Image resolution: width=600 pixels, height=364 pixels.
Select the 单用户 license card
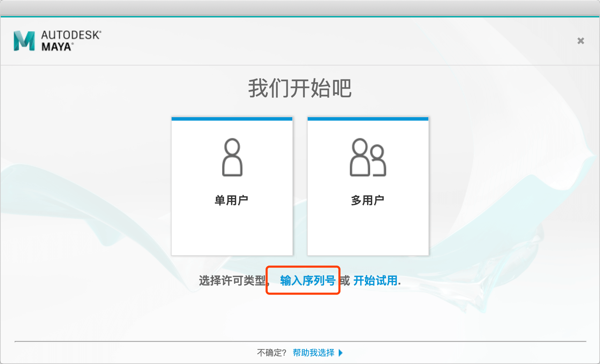coord(232,187)
